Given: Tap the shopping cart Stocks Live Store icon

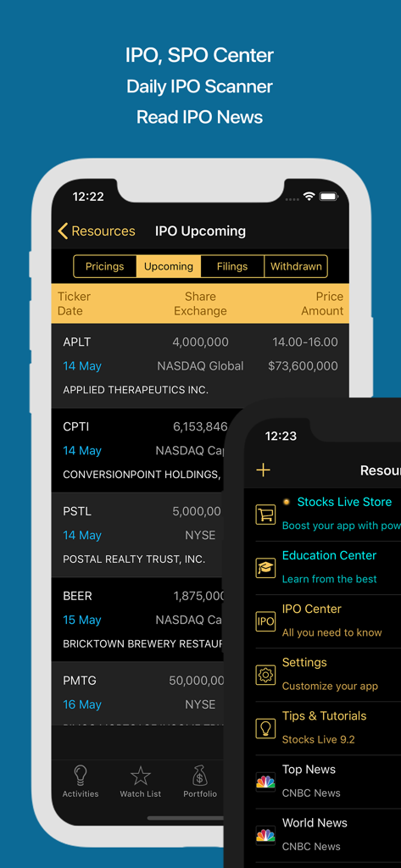Looking at the screenshot, I should (x=265, y=515).
